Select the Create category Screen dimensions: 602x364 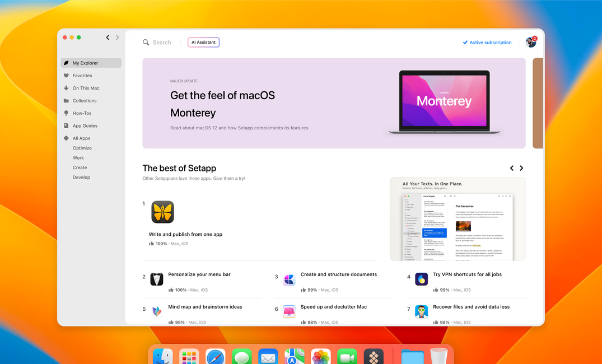pyautogui.click(x=80, y=167)
